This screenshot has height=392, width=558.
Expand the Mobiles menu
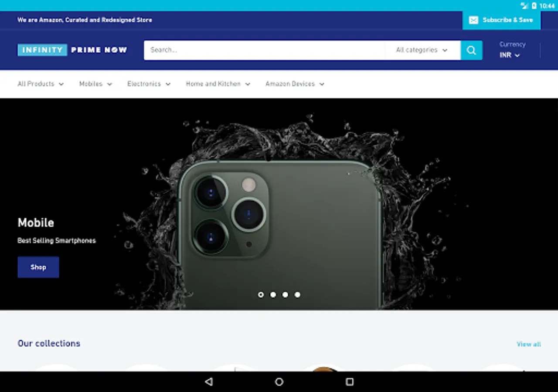(x=95, y=84)
